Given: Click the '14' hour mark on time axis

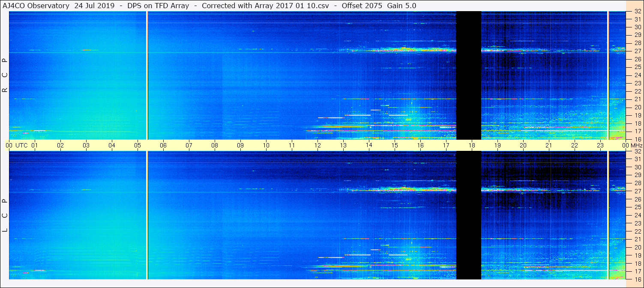Looking at the screenshot, I should pyautogui.click(x=369, y=145).
